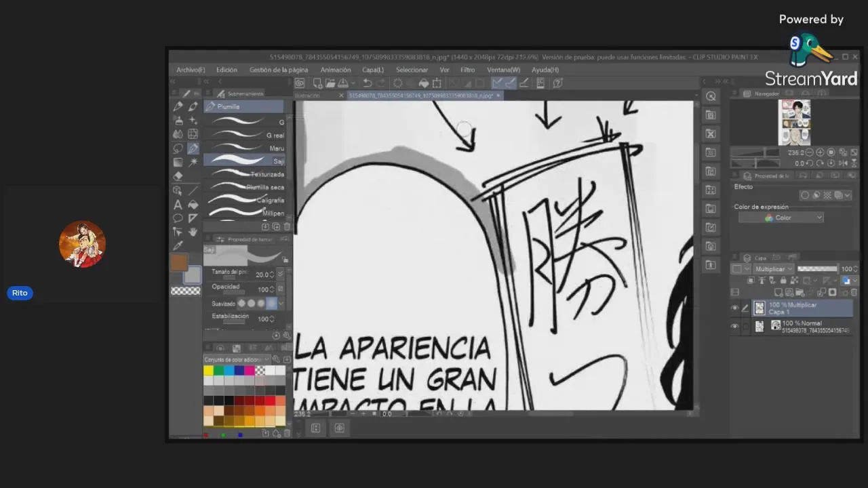Select Caligrafía brush in sub tool list

pyautogui.click(x=244, y=200)
